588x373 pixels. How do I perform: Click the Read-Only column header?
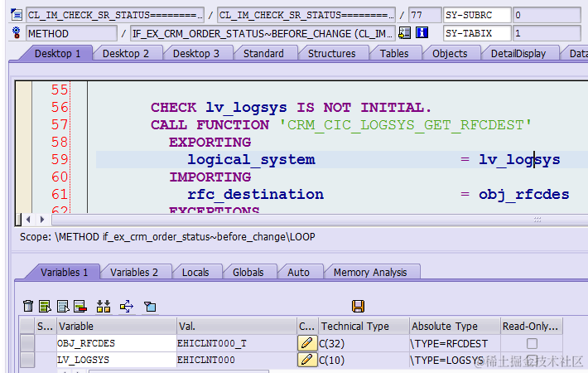[532, 326]
